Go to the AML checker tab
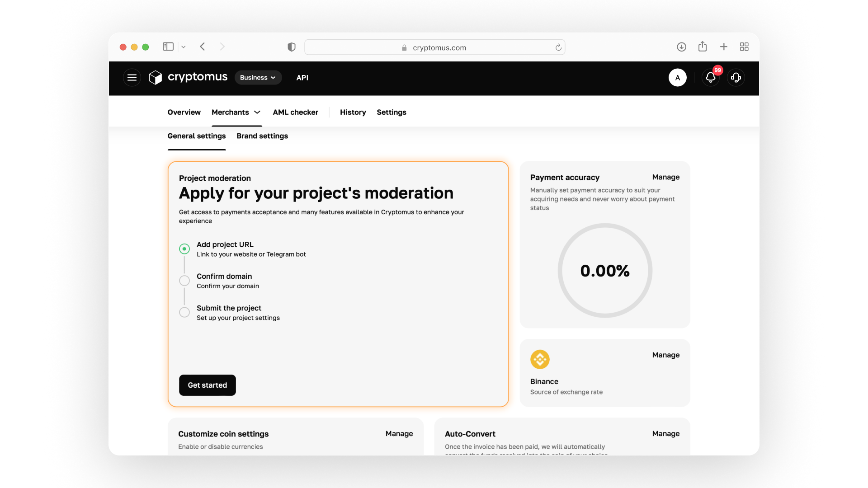Screen dimensions: 868x488 296,112
